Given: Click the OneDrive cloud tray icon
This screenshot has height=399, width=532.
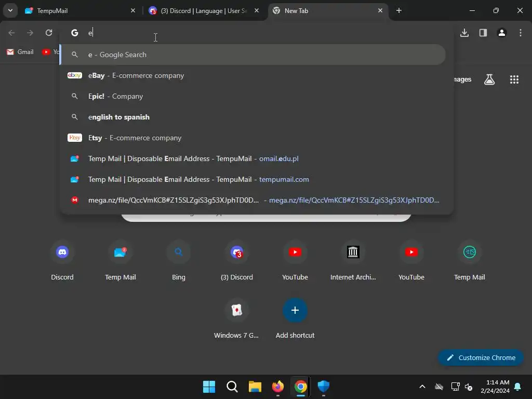Looking at the screenshot, I should coord(439,387).
